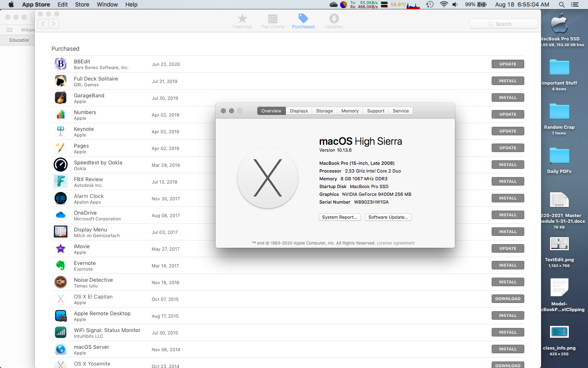
Task: Select the TextEdit.png desktop file
Action: pyautogui.click(x=559, y=244)
